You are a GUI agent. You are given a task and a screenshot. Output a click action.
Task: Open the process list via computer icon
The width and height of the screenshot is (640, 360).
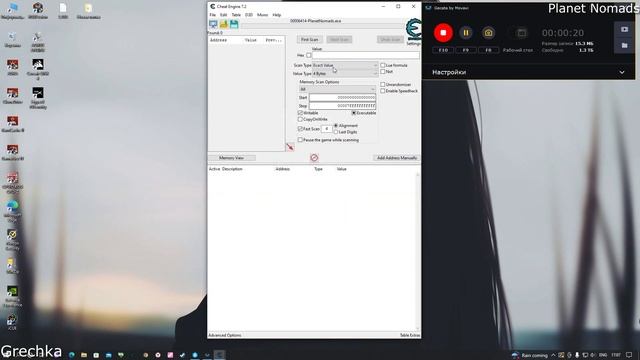213,24
